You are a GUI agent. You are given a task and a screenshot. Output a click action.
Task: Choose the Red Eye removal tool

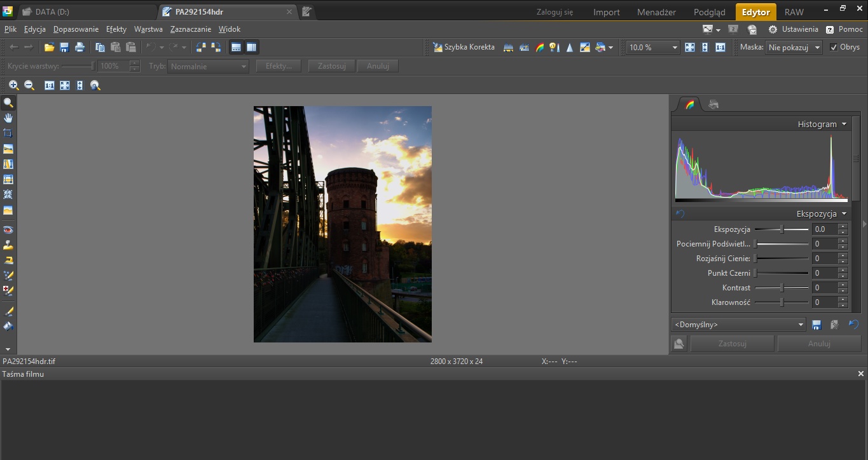8,230
